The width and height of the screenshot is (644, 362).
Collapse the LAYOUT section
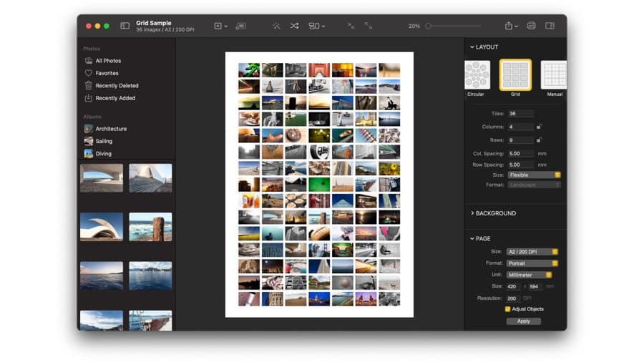coord(472,47)
